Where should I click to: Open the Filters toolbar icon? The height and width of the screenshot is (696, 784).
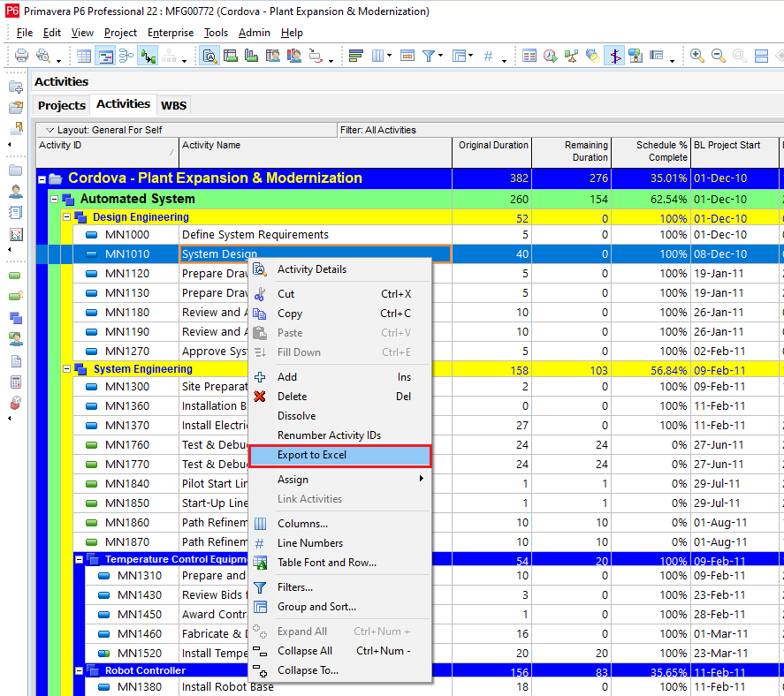tap(429, 57)
